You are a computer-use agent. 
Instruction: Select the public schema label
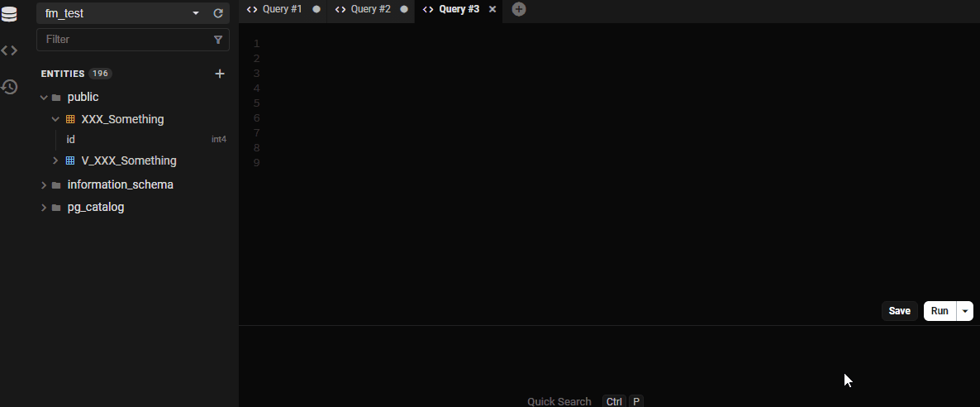(x=83, y=97)
